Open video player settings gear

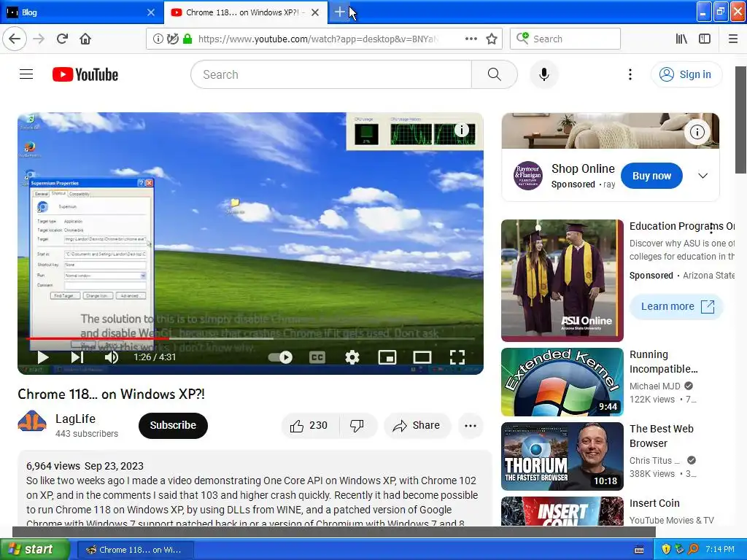[352, 357]
